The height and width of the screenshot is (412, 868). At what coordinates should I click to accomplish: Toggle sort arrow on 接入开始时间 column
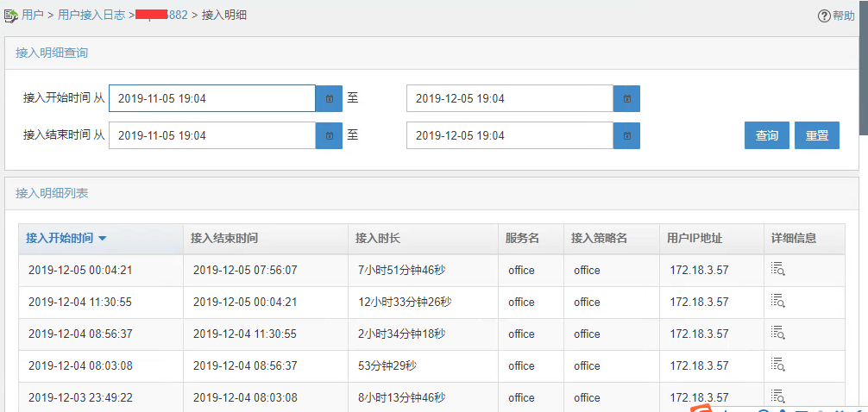[103, 239]
